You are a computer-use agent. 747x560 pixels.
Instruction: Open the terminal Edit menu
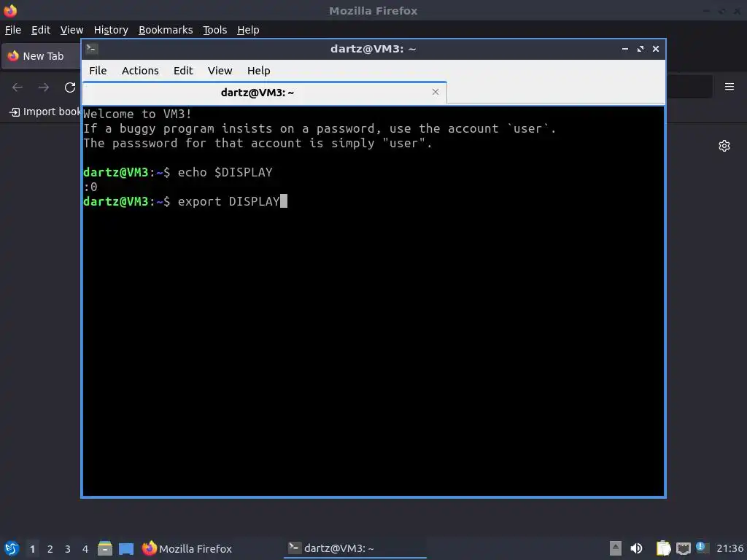click(183, 71)
